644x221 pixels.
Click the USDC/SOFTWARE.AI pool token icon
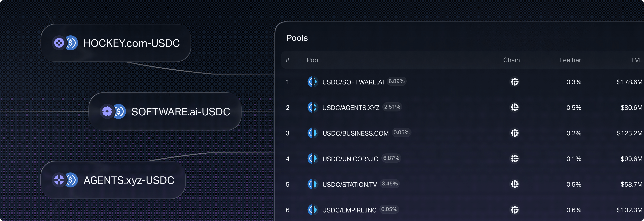313,82
